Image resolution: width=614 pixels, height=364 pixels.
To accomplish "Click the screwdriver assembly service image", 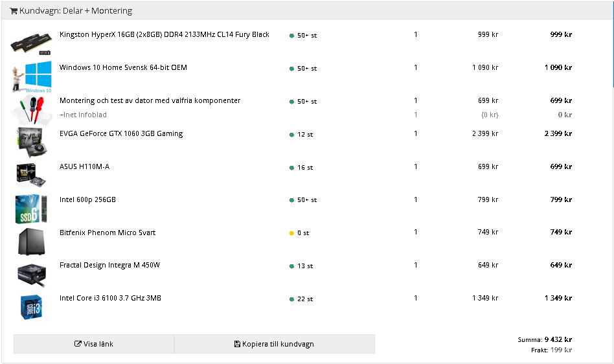I will [x=32, y=109].
